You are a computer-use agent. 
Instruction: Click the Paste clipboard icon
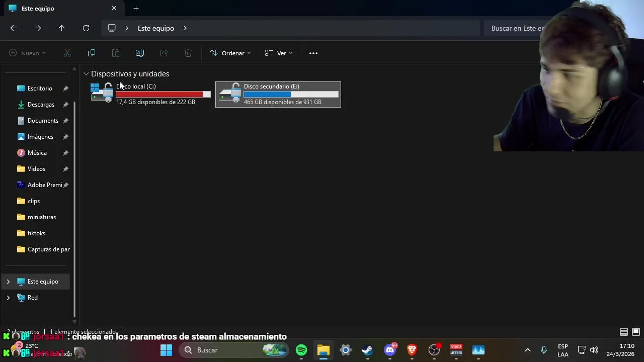[116, 53]
